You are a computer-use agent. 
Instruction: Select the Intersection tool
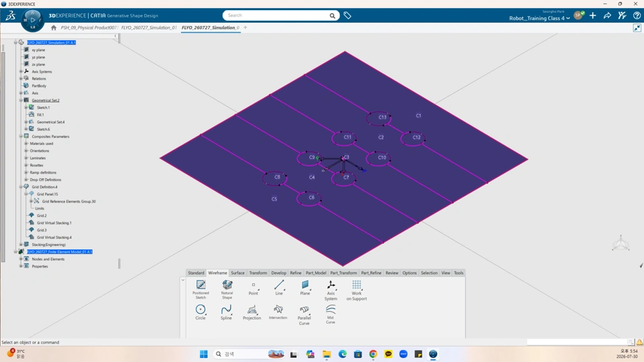point(278,312)
